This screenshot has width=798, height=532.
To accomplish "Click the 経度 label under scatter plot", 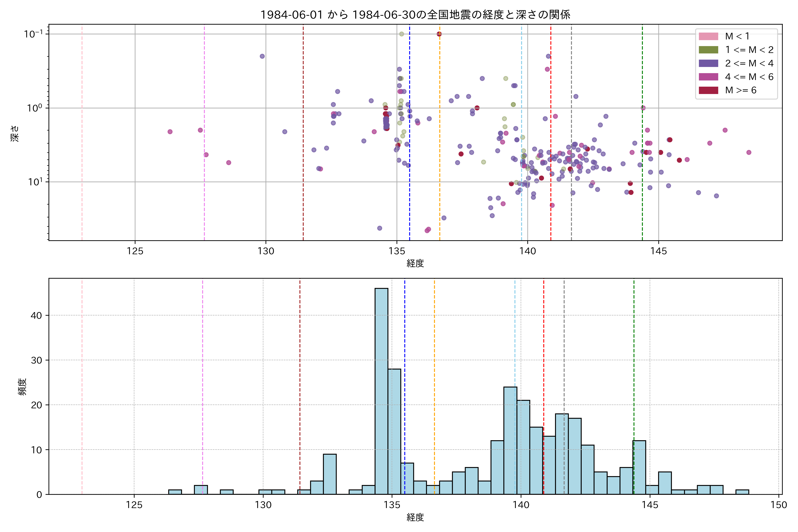I will tap(415, 263).
